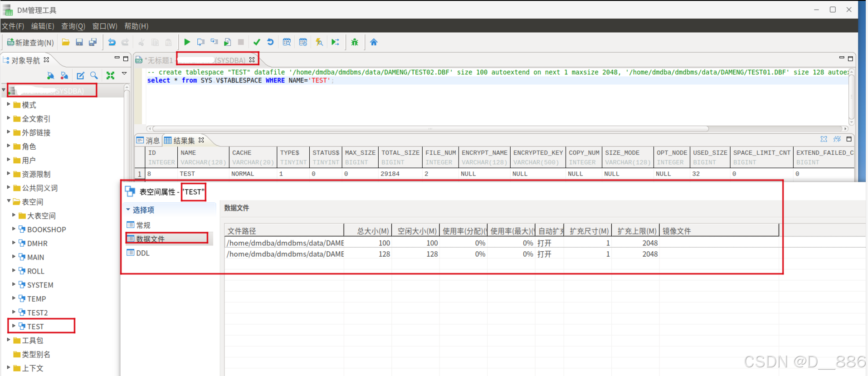Image resolution: width=868 pixels, height=376 pixels.
Task: Click the new connection icon in navigator
Action: pos(51,76)
